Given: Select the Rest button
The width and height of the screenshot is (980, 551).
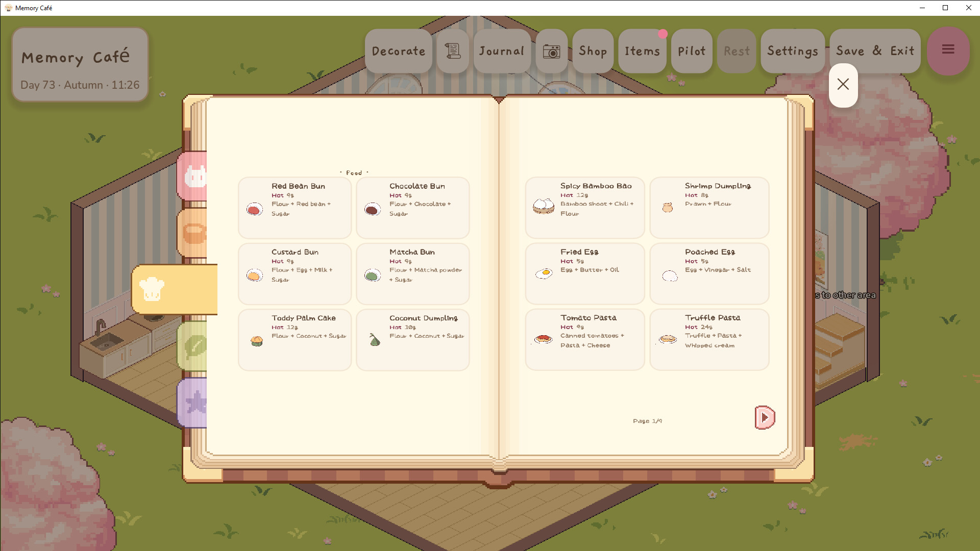Looking at the screenshot, I should [737, 51].
